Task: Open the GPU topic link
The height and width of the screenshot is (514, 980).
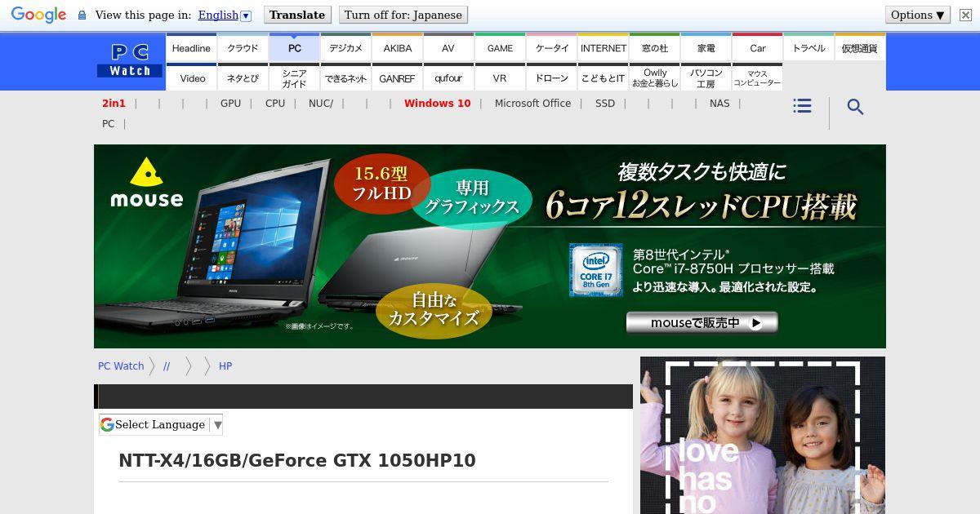Action: click(230, 104)
